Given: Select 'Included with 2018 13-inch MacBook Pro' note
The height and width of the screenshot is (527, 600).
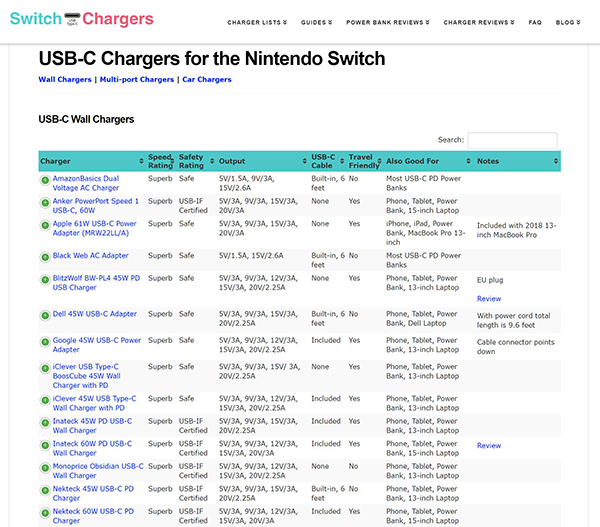Looking at the screenshot, I should pyautogui.click(x=517, y=230).
